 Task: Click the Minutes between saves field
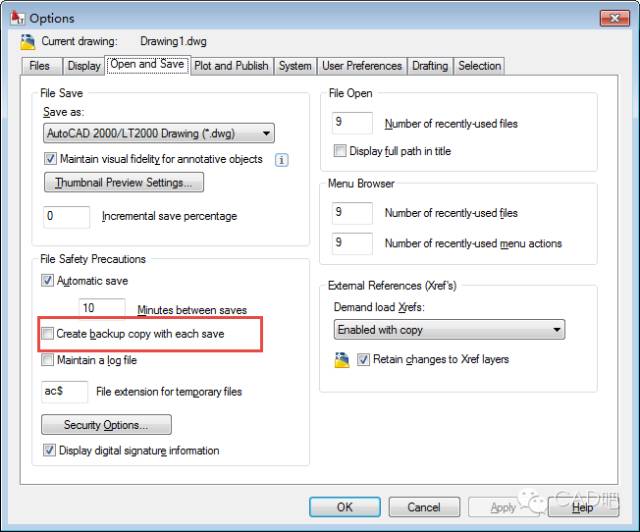(102, 310)
